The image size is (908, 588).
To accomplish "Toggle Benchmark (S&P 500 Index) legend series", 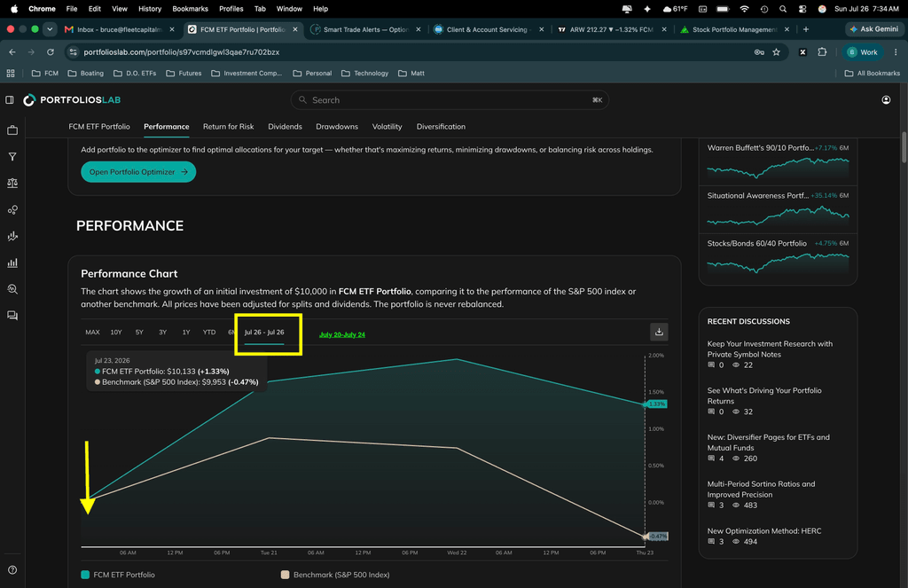I will click(335, 575).
